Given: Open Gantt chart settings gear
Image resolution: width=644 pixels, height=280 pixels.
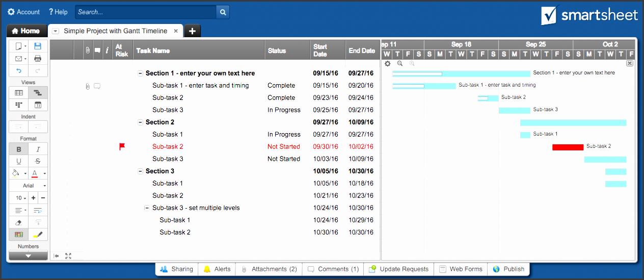Looking at the screenshot, I should click(388, 64).
